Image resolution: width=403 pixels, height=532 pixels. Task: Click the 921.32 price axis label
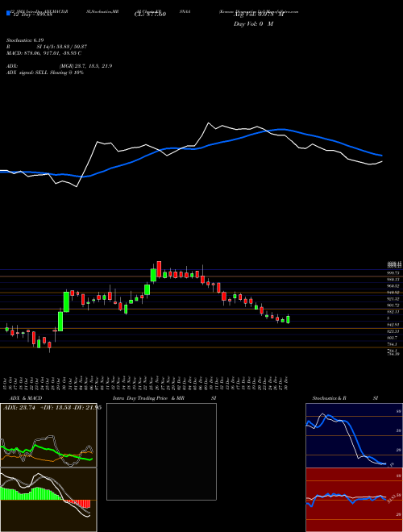coord(395,299)
